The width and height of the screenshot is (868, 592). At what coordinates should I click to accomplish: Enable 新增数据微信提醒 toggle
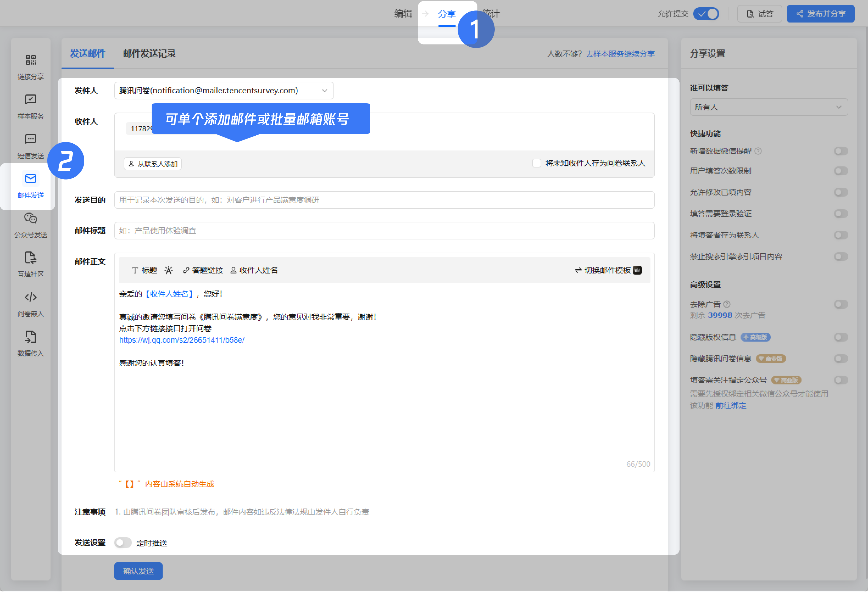point(841,151)
